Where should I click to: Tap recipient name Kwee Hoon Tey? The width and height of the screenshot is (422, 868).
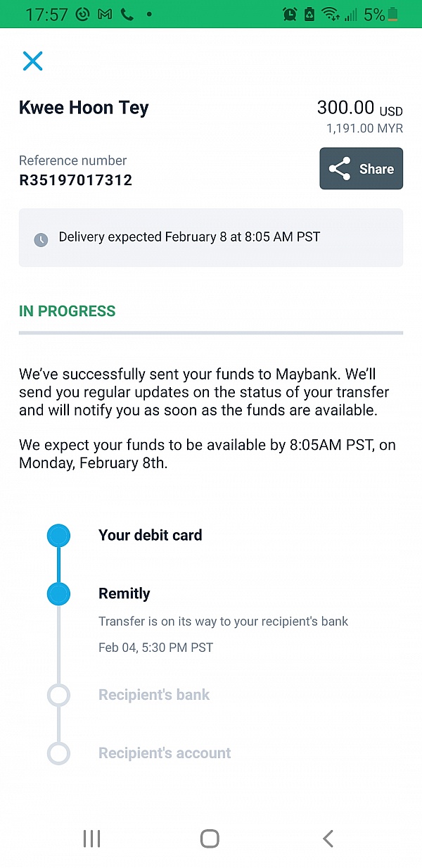(x=84, y=108)
